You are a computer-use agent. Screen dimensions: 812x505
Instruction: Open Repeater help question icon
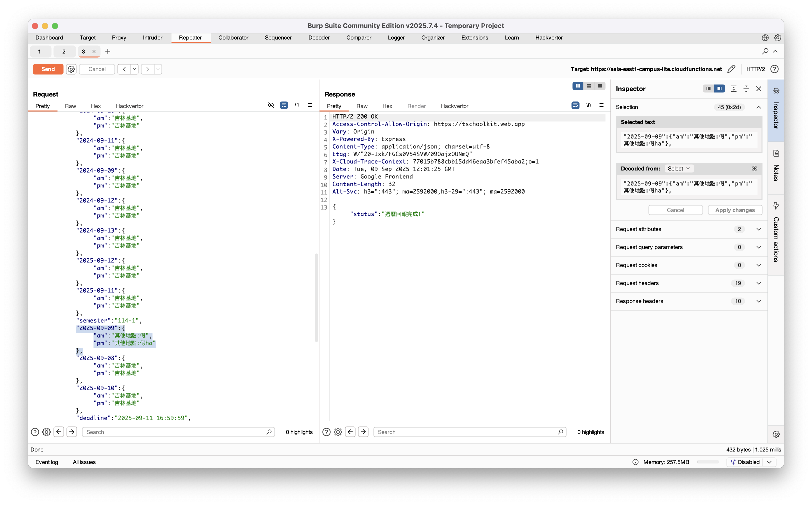click(774, 69)
